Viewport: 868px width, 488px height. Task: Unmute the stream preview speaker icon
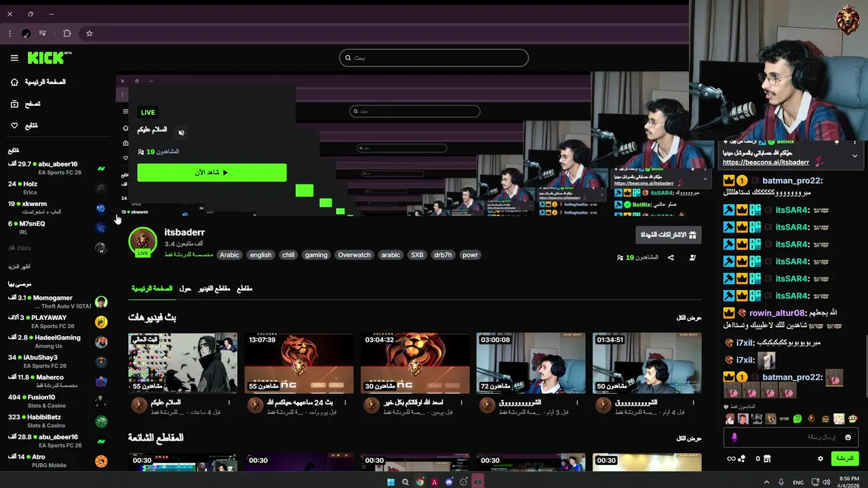click(181, 132)
